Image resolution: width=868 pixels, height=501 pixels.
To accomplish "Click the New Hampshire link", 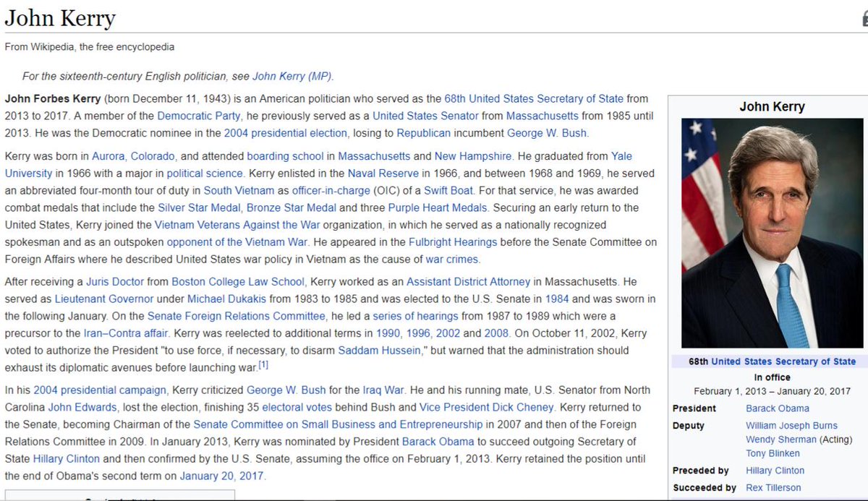I will tap(473, 156).
